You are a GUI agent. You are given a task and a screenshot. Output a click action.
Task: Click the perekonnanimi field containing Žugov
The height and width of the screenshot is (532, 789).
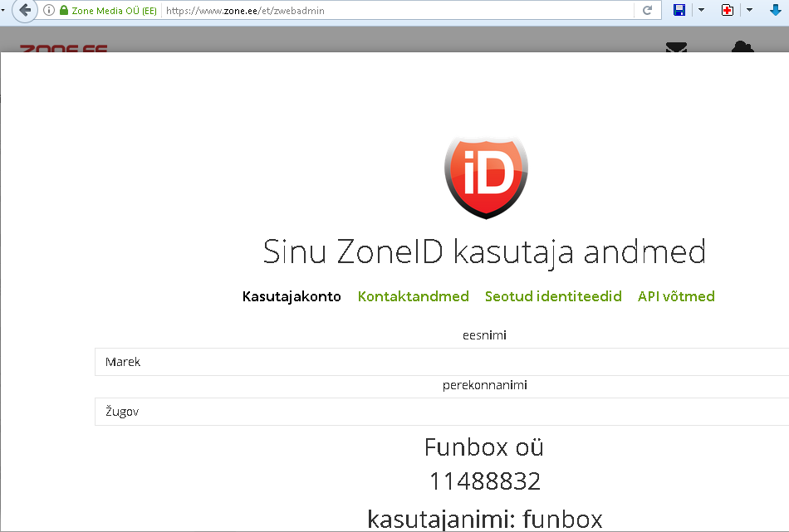coord(442,412)
